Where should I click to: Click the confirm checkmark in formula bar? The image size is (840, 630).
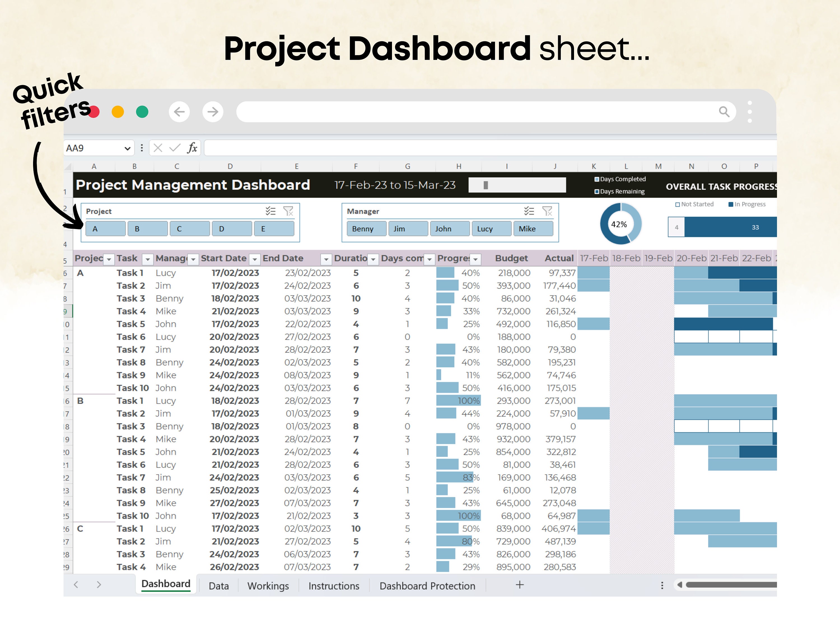[174, 148]
